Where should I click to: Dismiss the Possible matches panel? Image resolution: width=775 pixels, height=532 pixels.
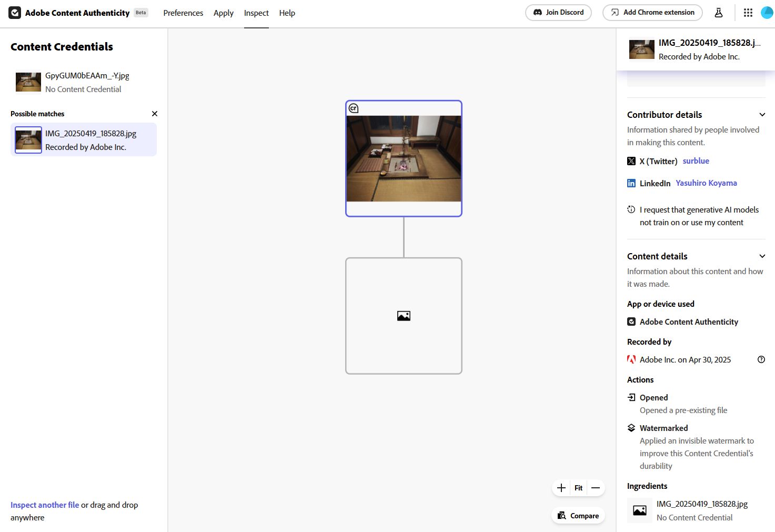(x=154, y=114)
